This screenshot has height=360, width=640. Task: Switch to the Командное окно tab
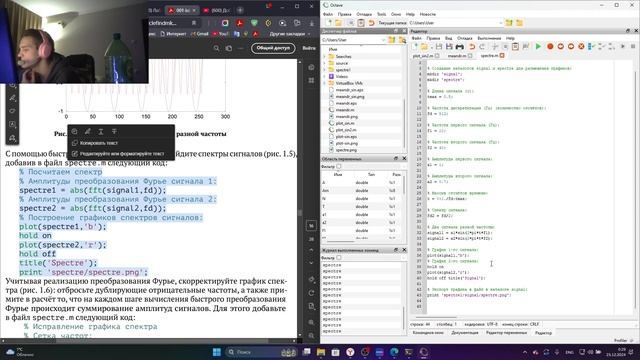coord(428,333)
